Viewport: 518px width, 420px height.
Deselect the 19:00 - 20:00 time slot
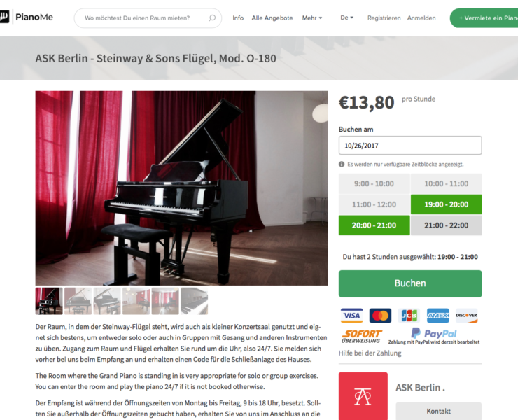coord(447,204)
